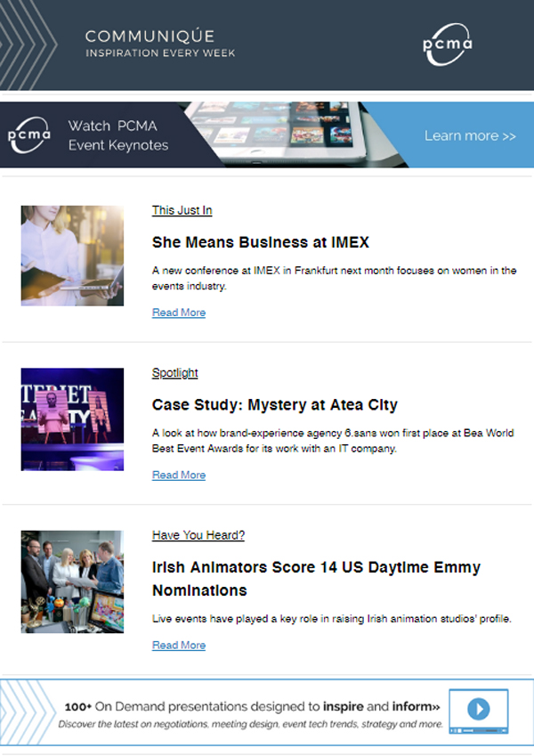Read More about Atea City case study

[179, 475]
